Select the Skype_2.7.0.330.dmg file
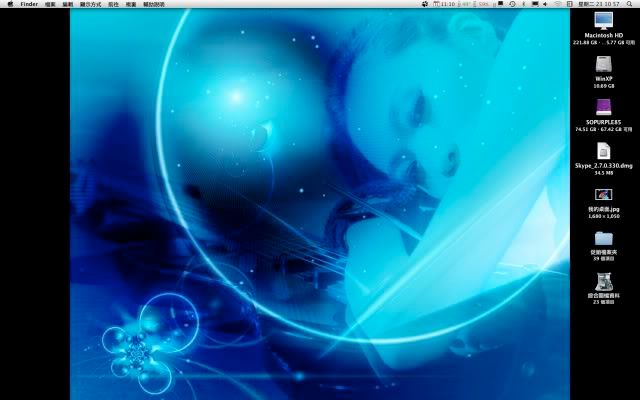This screenshot has height=400, width=640. coord(603,151)
